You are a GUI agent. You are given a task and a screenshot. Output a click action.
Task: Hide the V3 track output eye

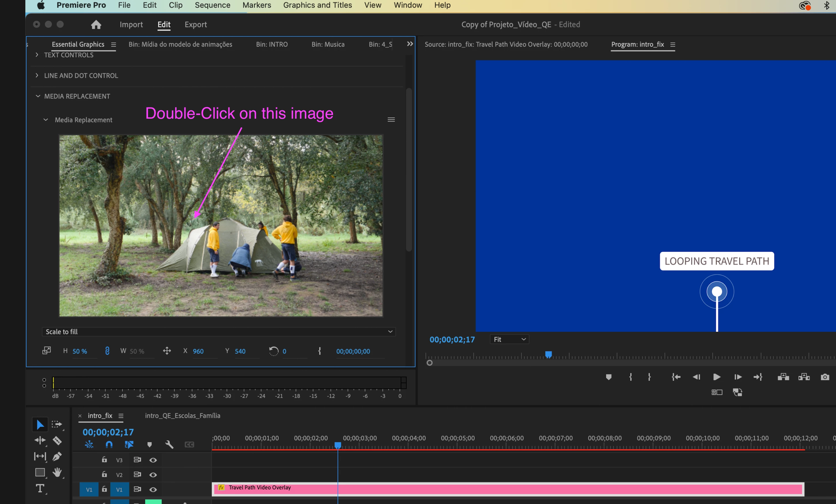[153, 460]
